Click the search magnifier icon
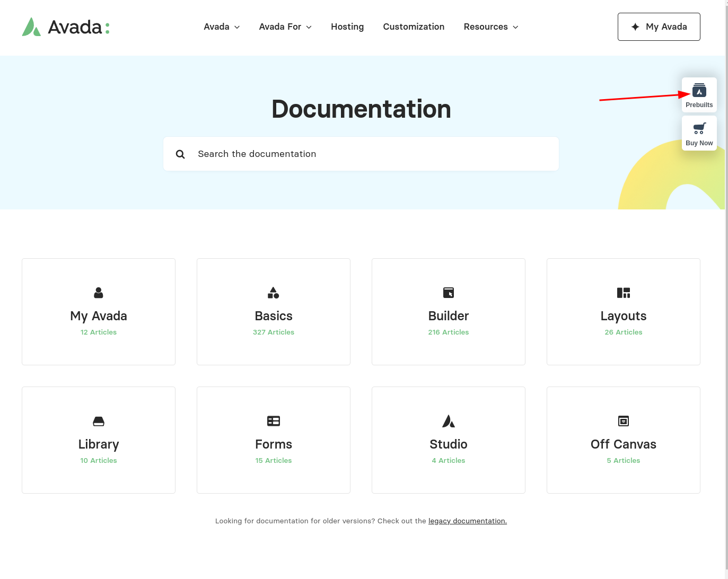 click(180, 154)
